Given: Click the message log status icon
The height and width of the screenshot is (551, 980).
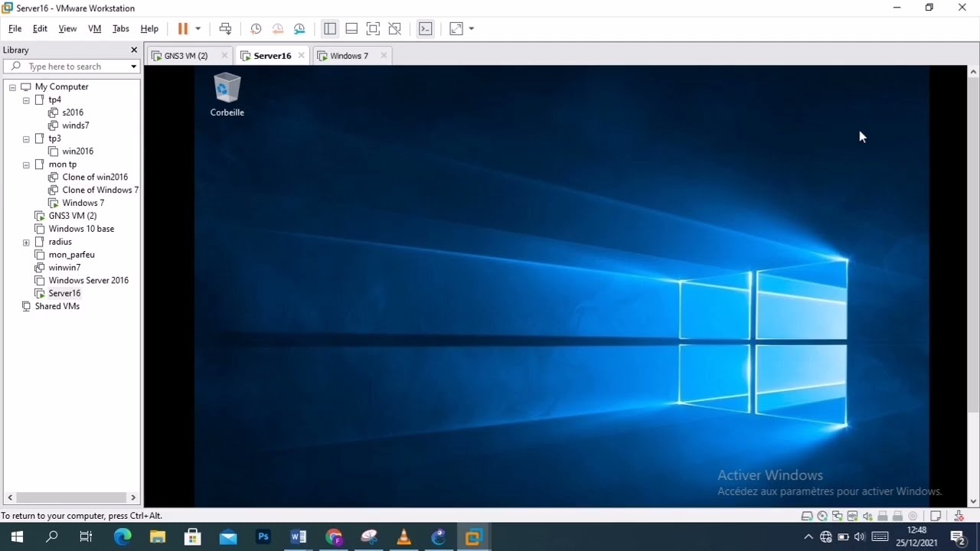Looking at the screenshot, I should tap(936, 516).
